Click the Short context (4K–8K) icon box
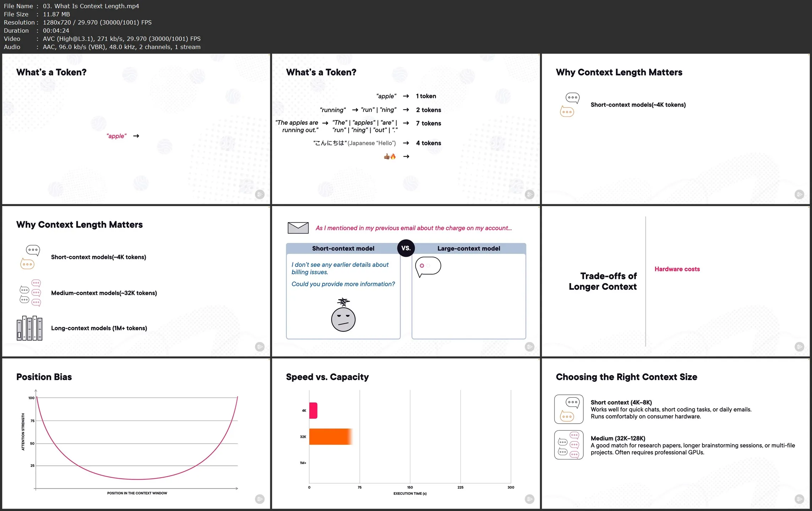Screen dimensions: 812x511 pos(568,409)
